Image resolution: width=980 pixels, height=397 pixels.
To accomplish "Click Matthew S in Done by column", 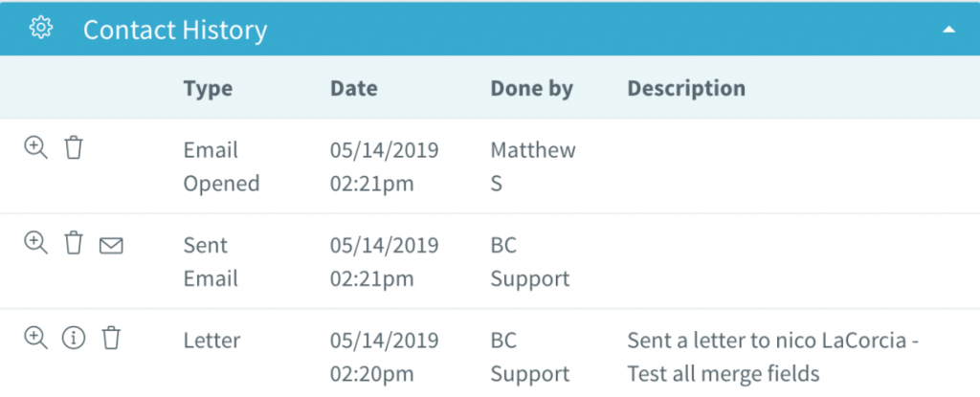I will tap(533, 166).
